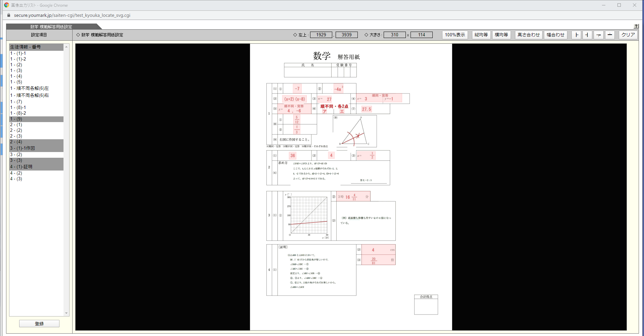Select the right-edge alignment icon
This screenshot has width=644, height=336.
[587, 35]
